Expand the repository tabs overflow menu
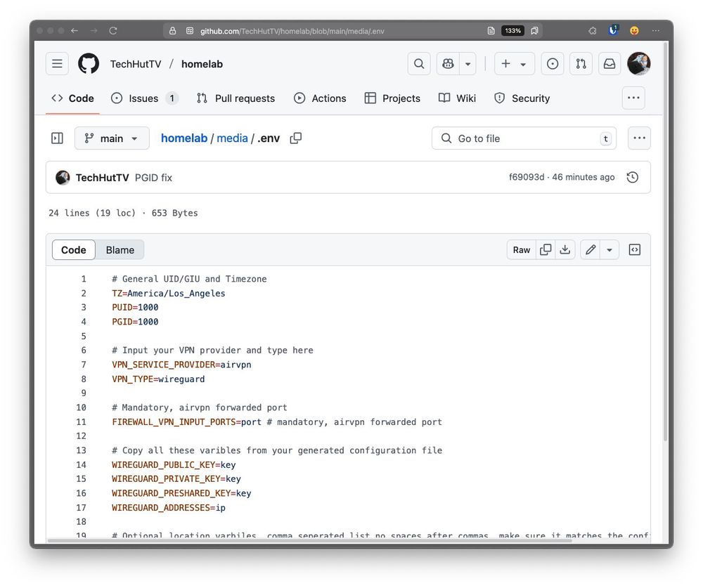This screenshot has width=703, height=588. [633, 98]
